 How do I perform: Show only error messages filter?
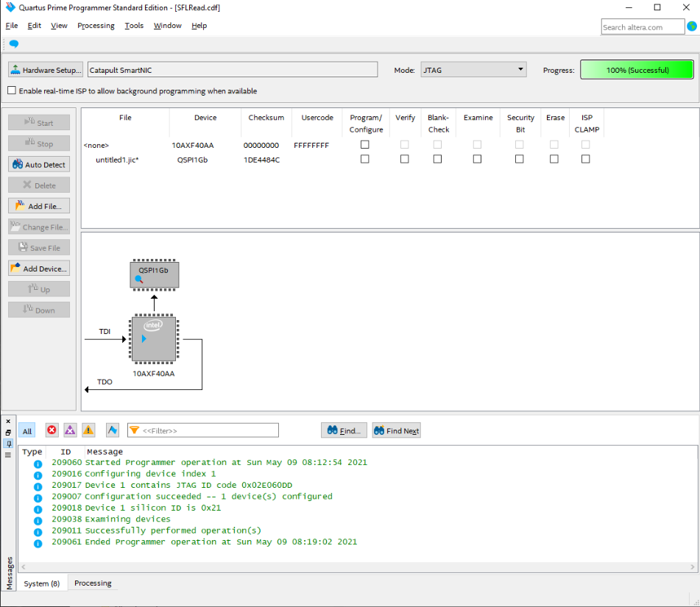point(52,430)
